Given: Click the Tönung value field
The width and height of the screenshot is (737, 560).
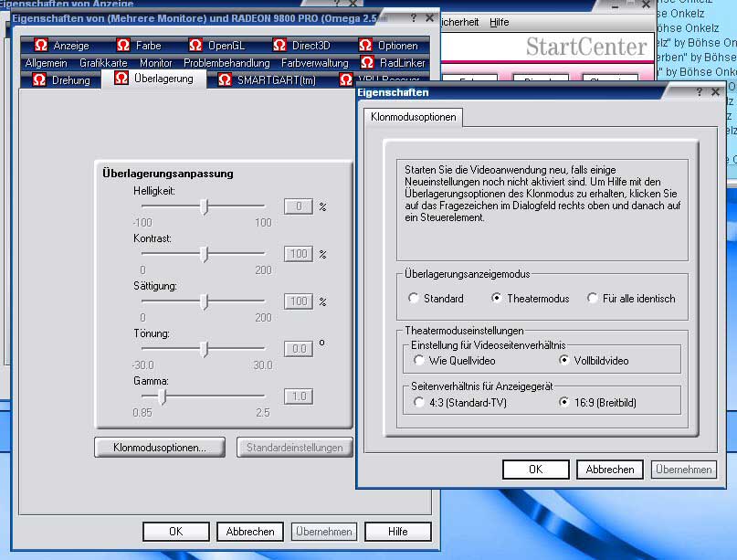Looking at the screenshot, I should [299, 349].
